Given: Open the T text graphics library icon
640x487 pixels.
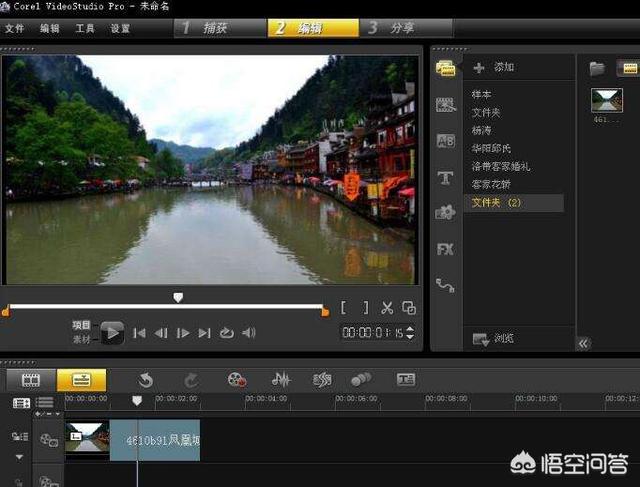Looking at the screenshot, I should 445,178.
